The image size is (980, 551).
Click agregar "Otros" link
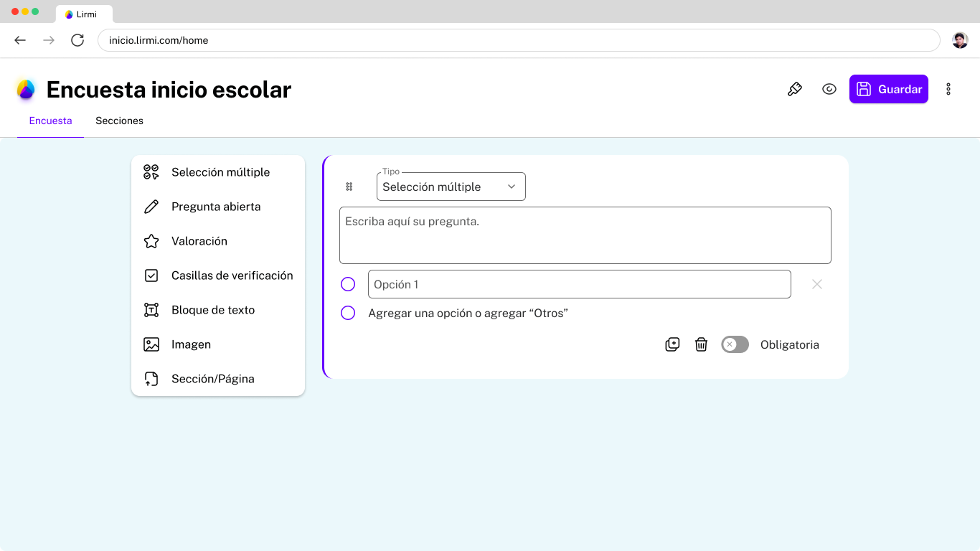526,313
